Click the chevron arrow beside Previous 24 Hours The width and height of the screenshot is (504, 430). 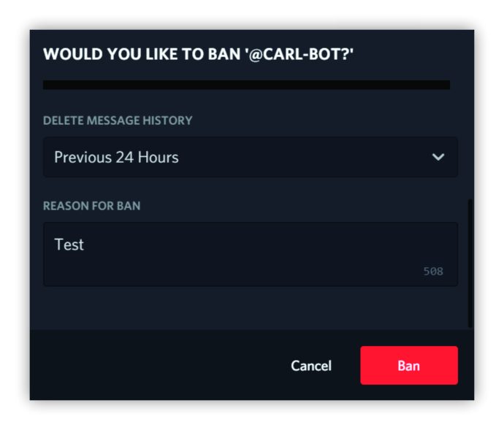438,157
